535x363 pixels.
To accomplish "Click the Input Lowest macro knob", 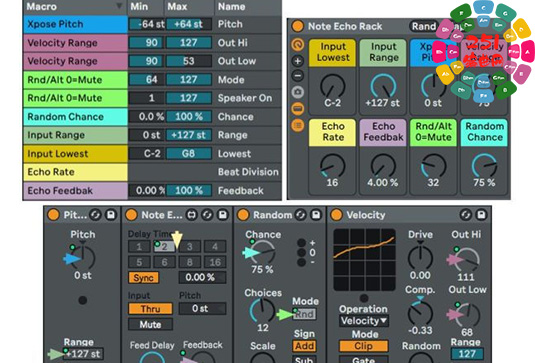I will tap(333, 86).
